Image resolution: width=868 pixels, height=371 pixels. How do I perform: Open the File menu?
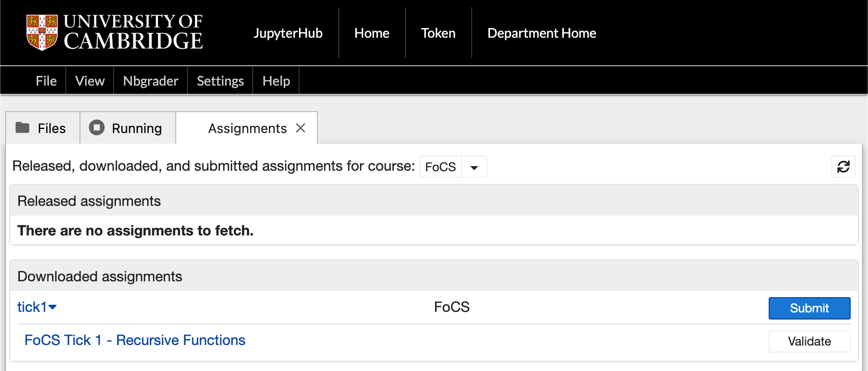(x=46, y=81)
